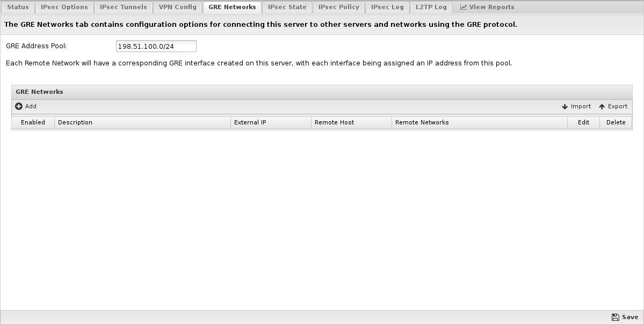Switch to the IPsec Options tab
The width and height of the screenshot is (644, 325).
click(64, 8)
